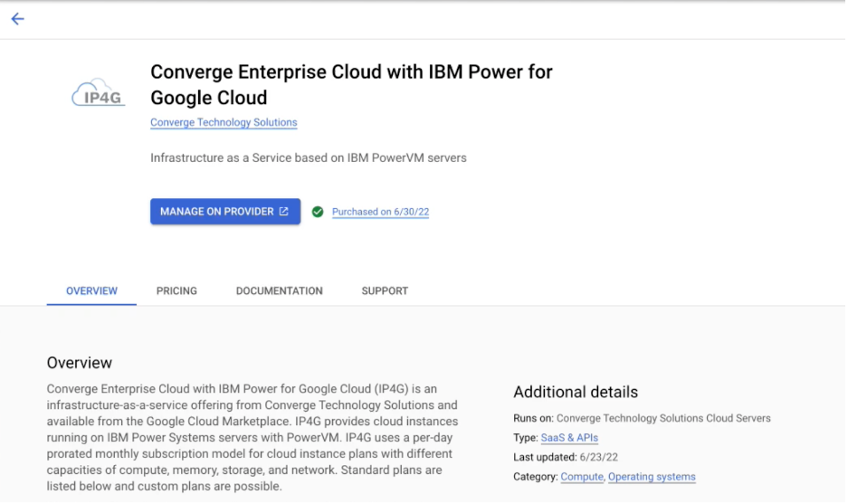Click the Runs on Converge Cloud Servers text
The width and height of the screenshot is (848, 504).
pyautogui.click(x=642, y=418)
